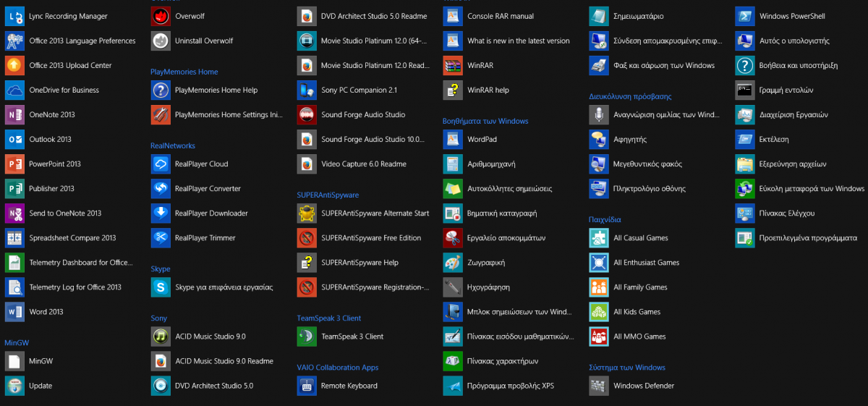Click 'What is new in the latest version'
Image resolution: width=868 pixels, height=406 pixels.
click(x=519, y=41)
